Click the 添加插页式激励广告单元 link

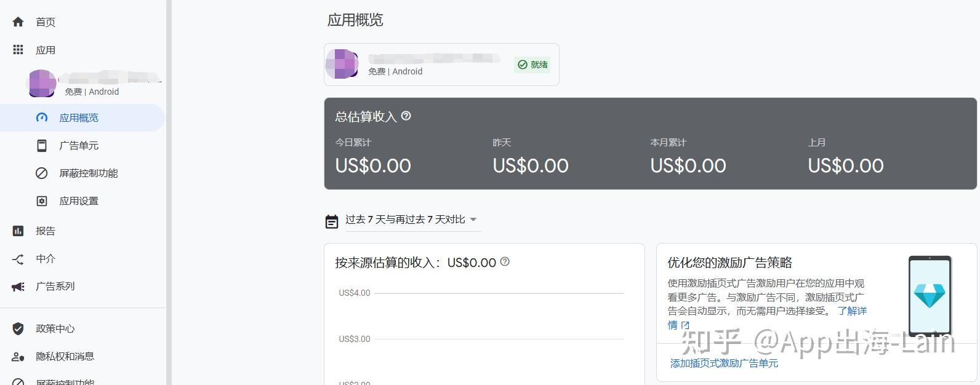724,363
